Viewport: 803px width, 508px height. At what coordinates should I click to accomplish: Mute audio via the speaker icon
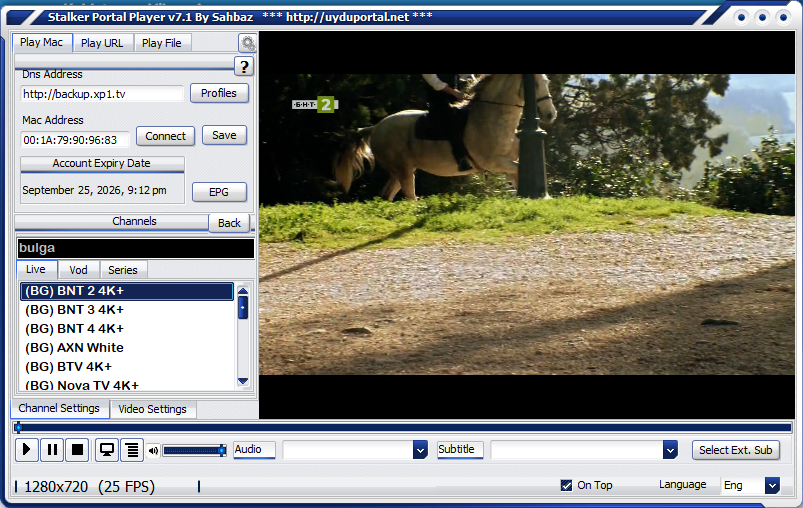(x=153, y=451)
